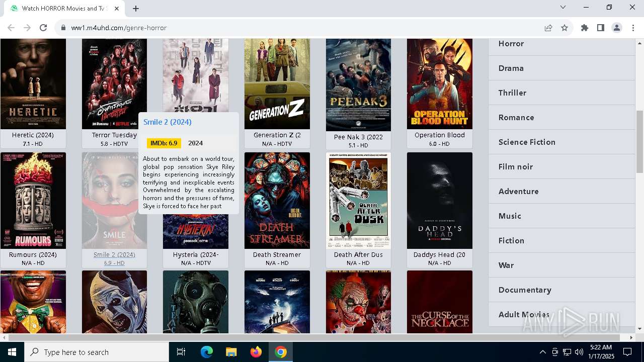Open the Daddy's Head poster
Image resolution: width=644 pixels, height=362 pixels.
click(x=440, y=201)
